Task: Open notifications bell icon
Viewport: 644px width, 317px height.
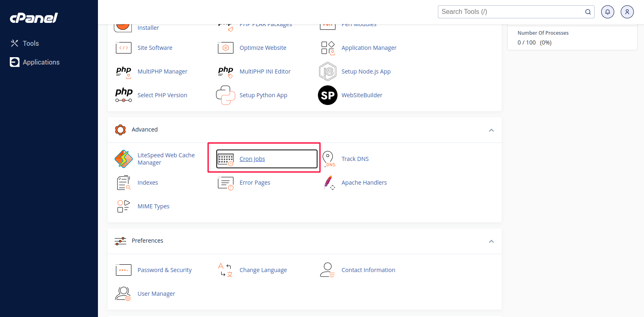Action: coord(607,12)
